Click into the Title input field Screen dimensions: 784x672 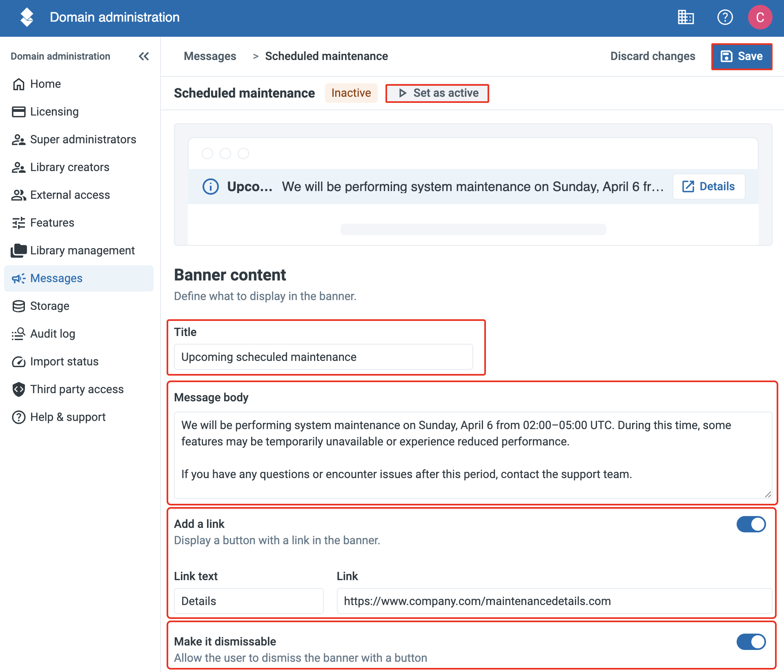323,357
